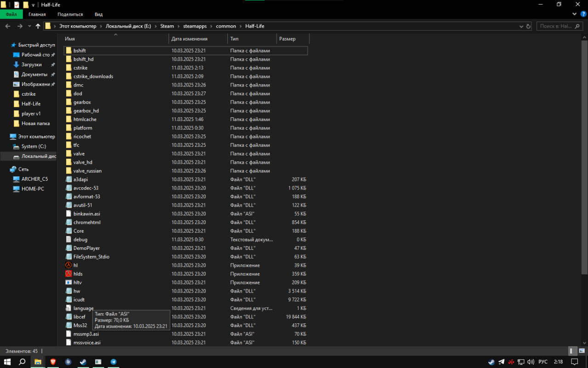Switch to details view layout icon
Viewport: 588px width, 368px height.
click(x=572, y=351)
